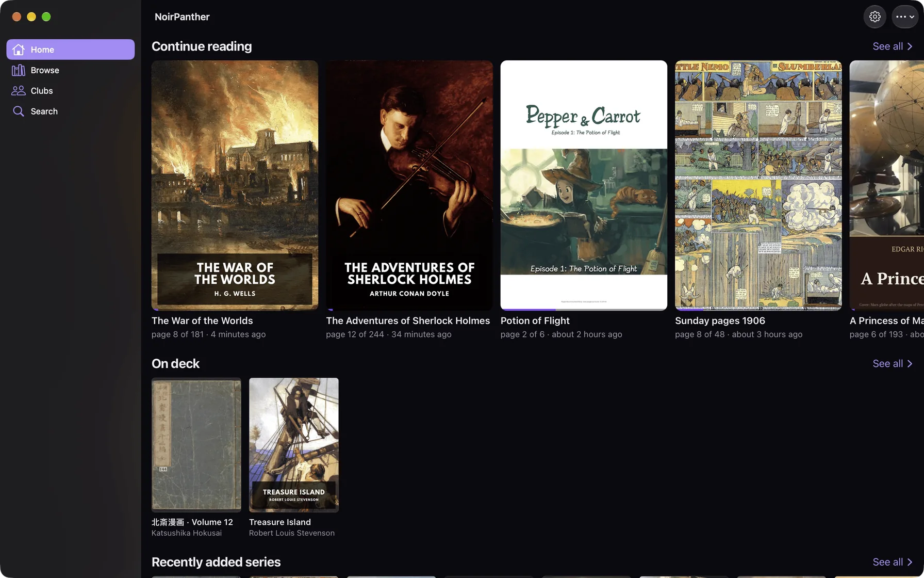Open The War of the Worlds cover
Image resolution: width=924 pixels, height=578 pixels.
(x=235, y=185)
